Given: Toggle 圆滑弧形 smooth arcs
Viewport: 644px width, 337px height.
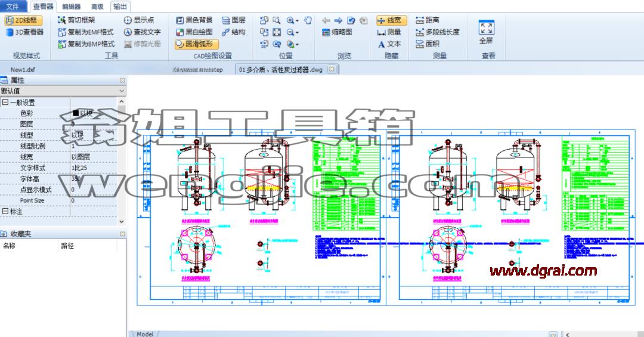Looking at the screenshot, I should pyautogui.click(x=196, y=44).
